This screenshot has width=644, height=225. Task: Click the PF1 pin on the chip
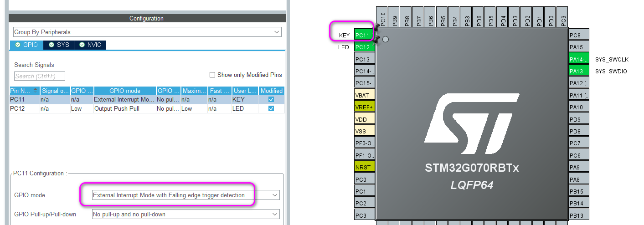point(364,155)
